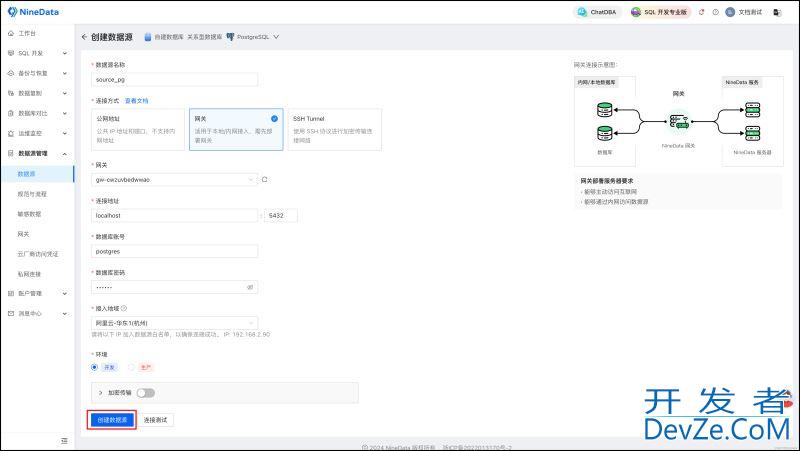The width and height of the screenshot is (800, 451).
Task: Click the 数据库密码 field
Action: (174, 287)
